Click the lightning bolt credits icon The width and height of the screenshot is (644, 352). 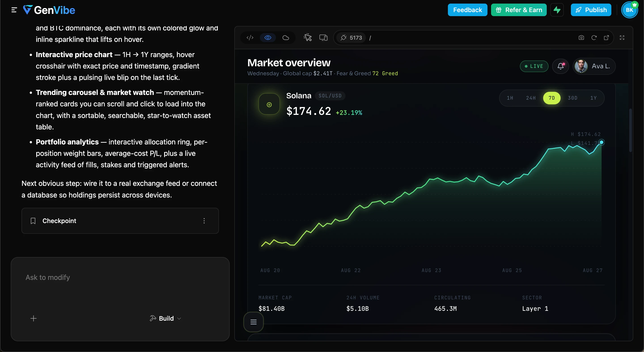click(x=557, y=10)
